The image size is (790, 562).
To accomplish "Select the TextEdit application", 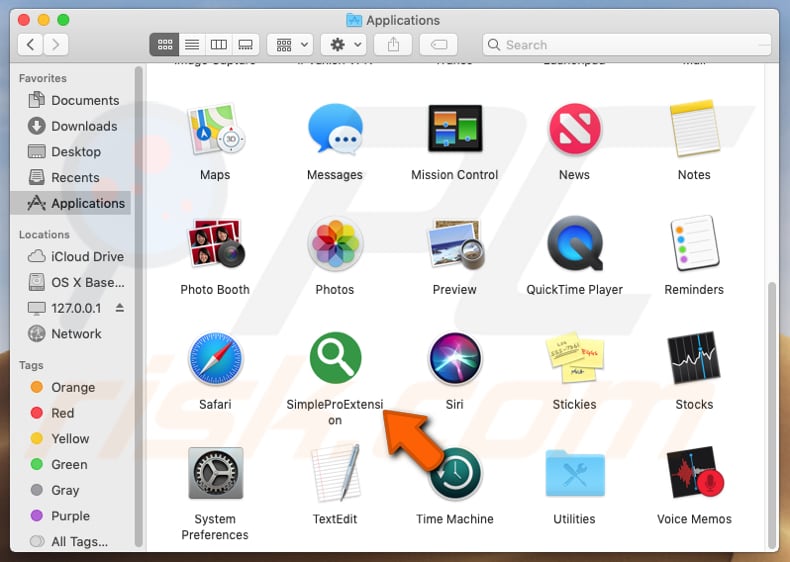I will (335, 473).
